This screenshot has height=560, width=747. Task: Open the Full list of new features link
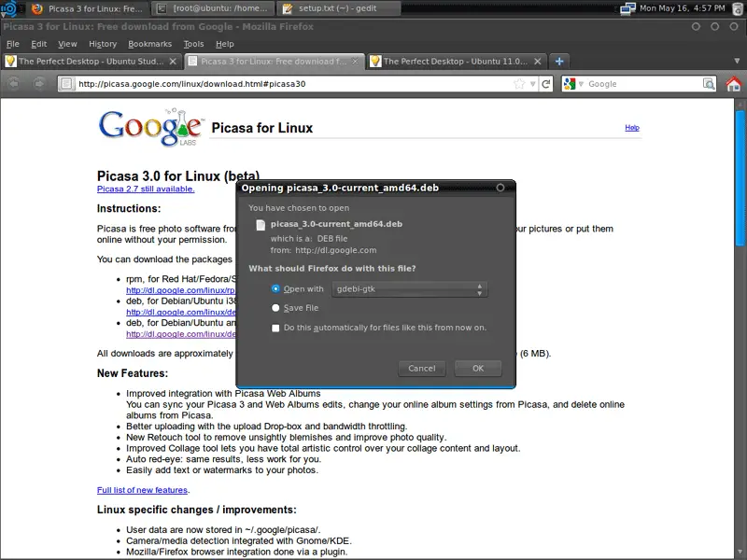pos(143,490)
